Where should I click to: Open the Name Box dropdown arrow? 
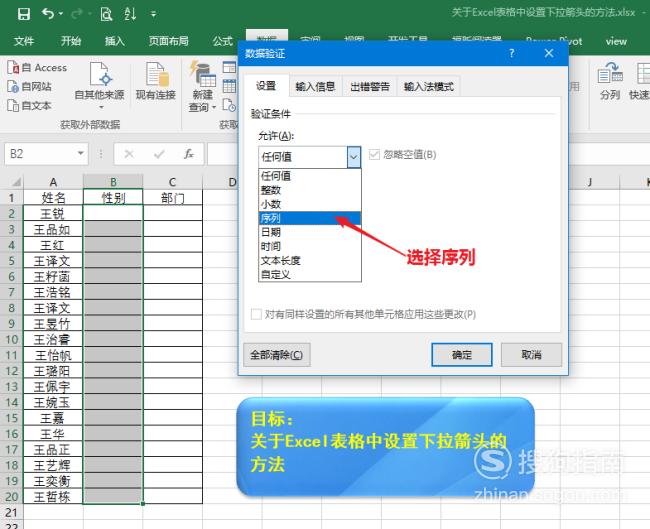[81, 154]
